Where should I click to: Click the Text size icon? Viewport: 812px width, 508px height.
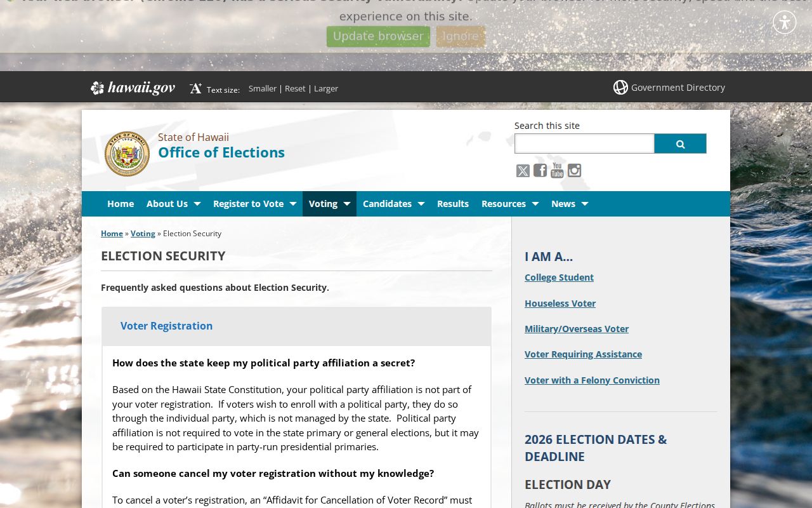(195, 88)
